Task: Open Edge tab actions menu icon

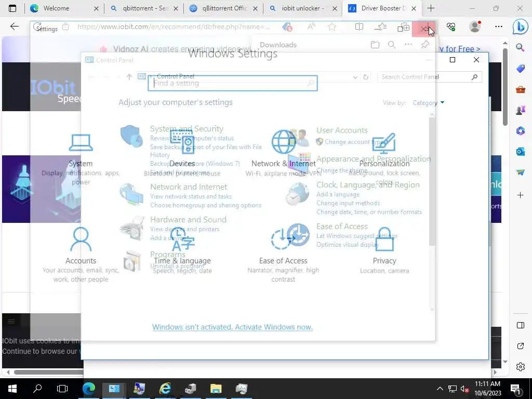Action: click(12, 8)
